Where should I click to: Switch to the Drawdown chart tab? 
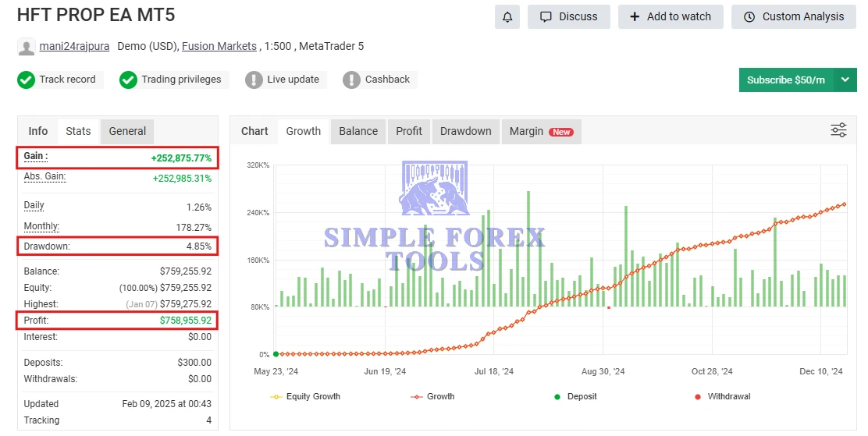coord(465,131)
